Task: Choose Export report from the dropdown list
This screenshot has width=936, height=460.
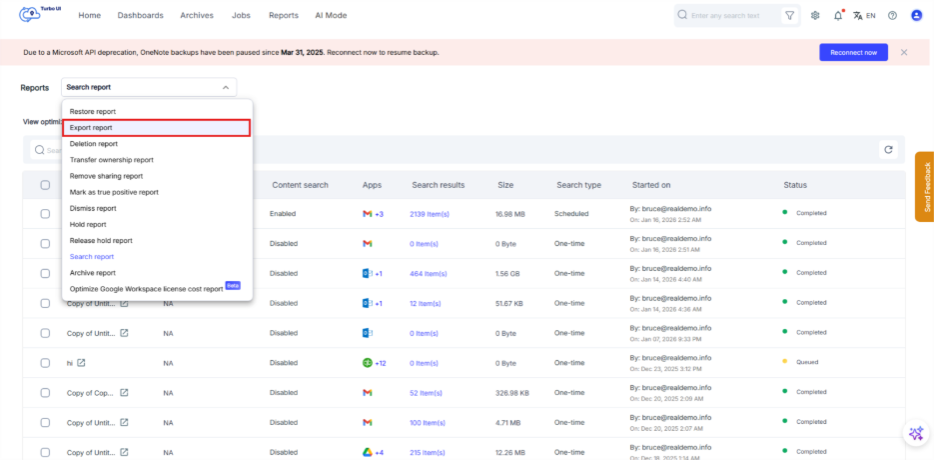Action: pyautogui.click(x=155, y=128)
